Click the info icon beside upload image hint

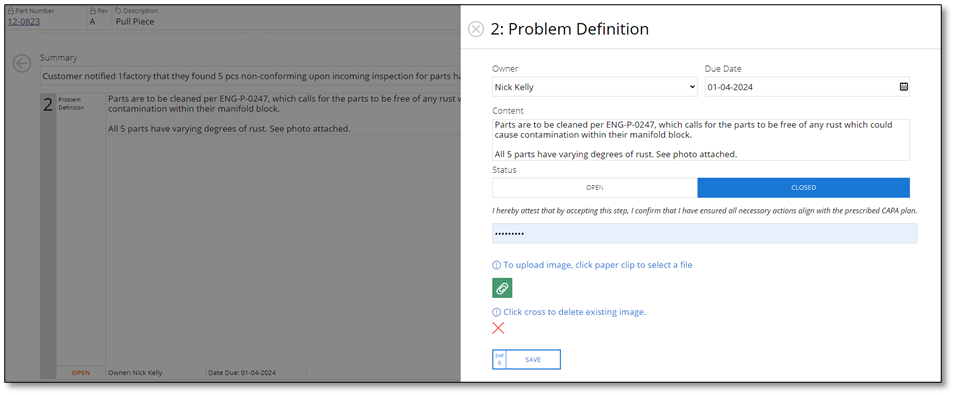click(x=496, y=265)
